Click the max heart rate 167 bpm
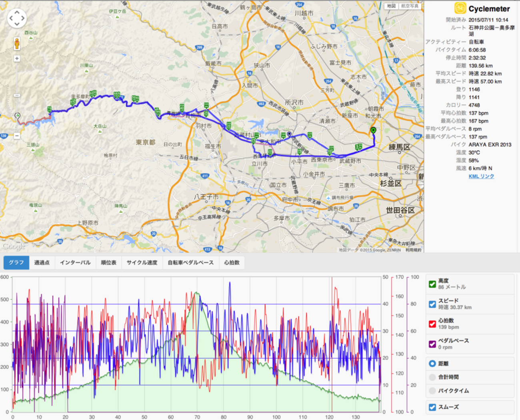This screenshot has height=420, width=520. click(x=478, y=121)
